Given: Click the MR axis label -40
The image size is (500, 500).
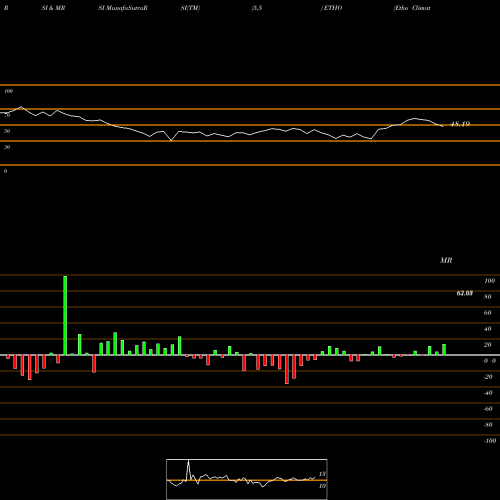Looking at the screenshot, I should point(488,393).
